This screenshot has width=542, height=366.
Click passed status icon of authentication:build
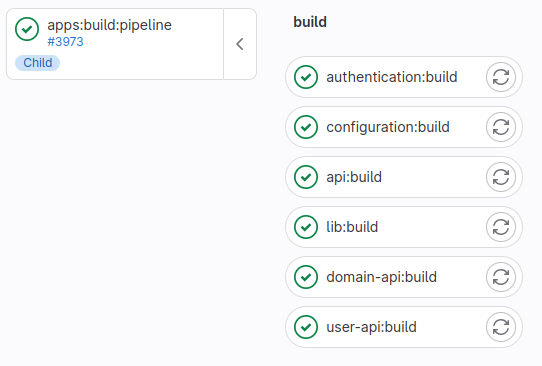[x=306, y=77]
